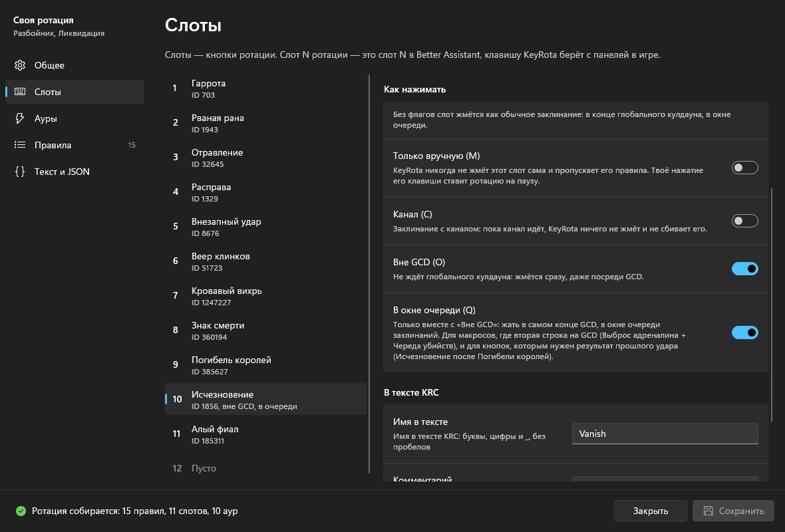Screen dimensions: 785x532
Task: Turn off В окне очереди (Q) switch
Action: (744, 332)
